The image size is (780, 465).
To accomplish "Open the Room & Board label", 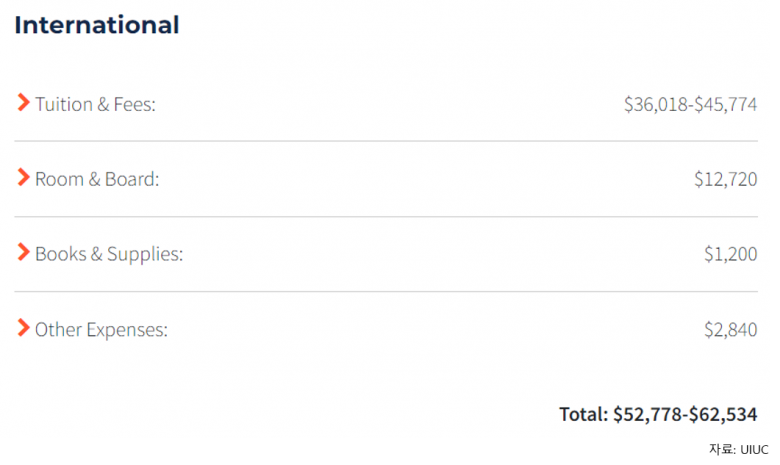I will [x=97, y=179].
